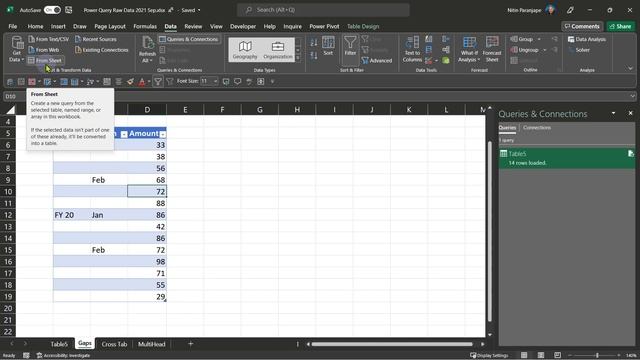640x360 pixels.
Task: Select column D header
Action: pyautogui.click(x=147, y=109)
